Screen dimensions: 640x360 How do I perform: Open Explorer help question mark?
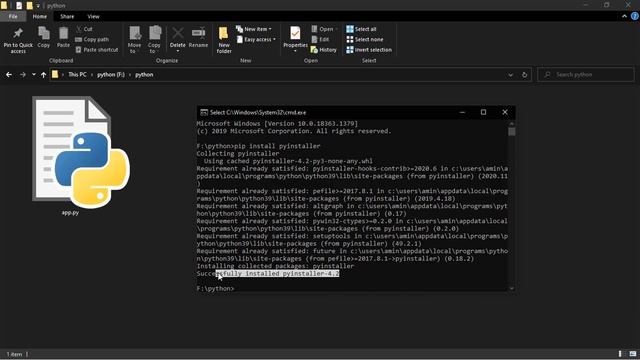(635, 16)
